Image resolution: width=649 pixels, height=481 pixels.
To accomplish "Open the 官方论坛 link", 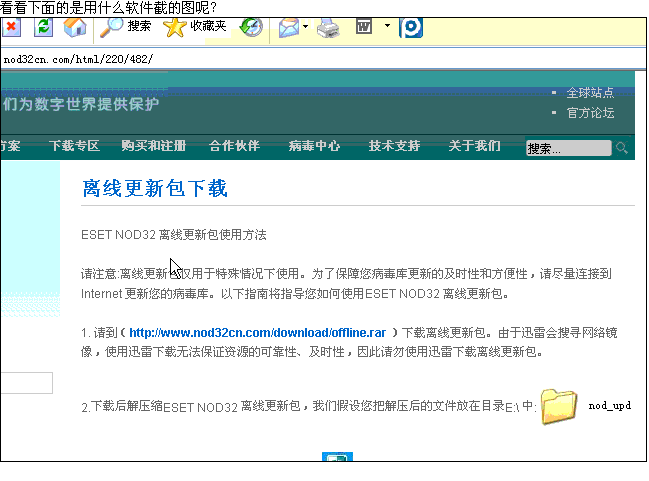I will pos(590,113).
